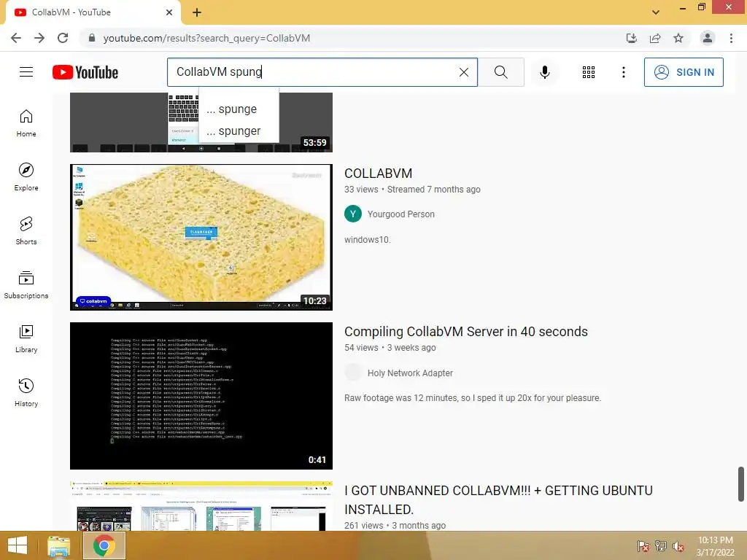Bookmark this page with the star
The image size is (747, 560).
tap(678, 38)
